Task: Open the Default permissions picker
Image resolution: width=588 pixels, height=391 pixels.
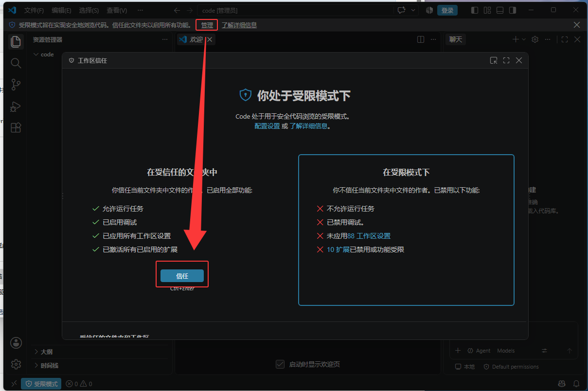Action: pyautogui.click(x=511, y=367)
